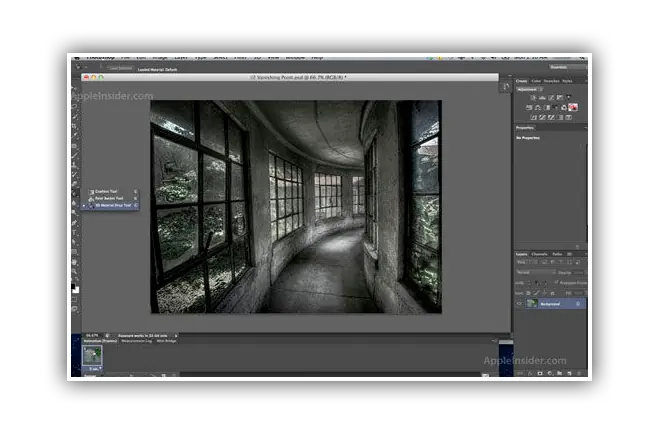Choose Paint Bucket Tool from flyout
Screen dimensions: 656x434
108,197
